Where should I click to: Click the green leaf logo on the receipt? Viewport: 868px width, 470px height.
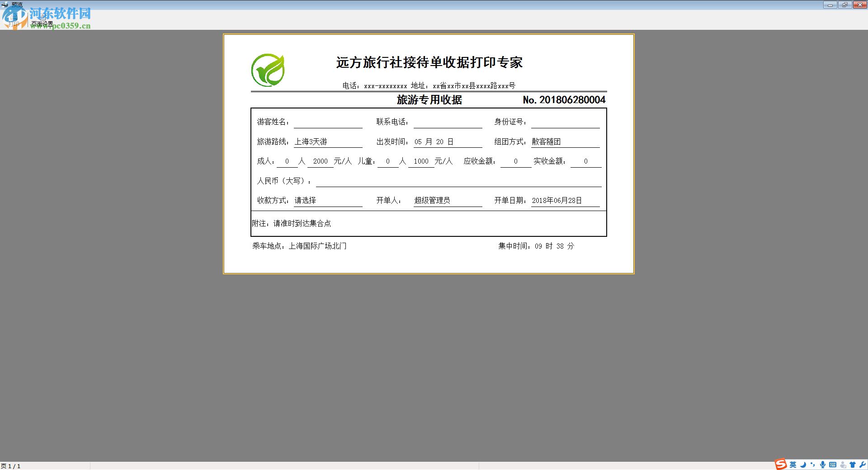pyautogui.click(x=268, y=71)
